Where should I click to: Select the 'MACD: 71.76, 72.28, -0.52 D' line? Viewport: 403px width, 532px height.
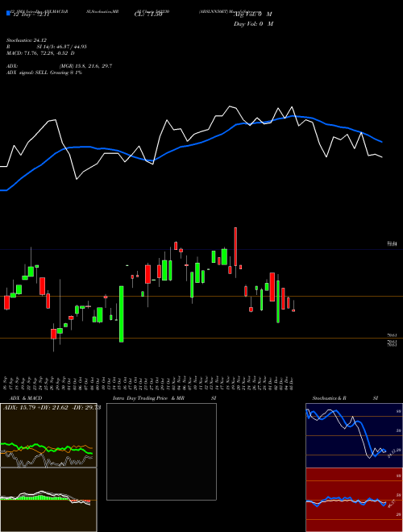point(40,53)
